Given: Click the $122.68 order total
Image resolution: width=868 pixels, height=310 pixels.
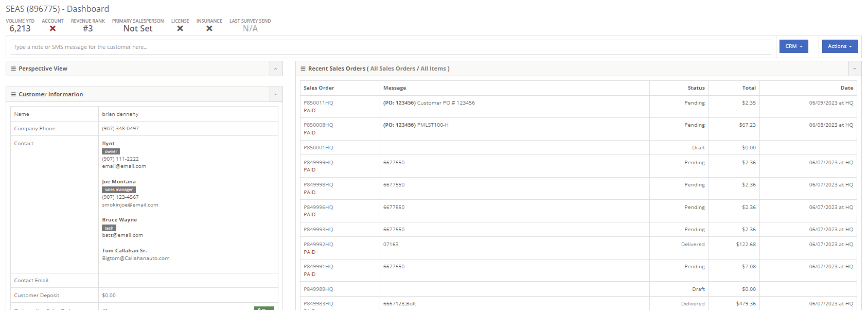Looking at the screenshot, I should pos(746,245).
